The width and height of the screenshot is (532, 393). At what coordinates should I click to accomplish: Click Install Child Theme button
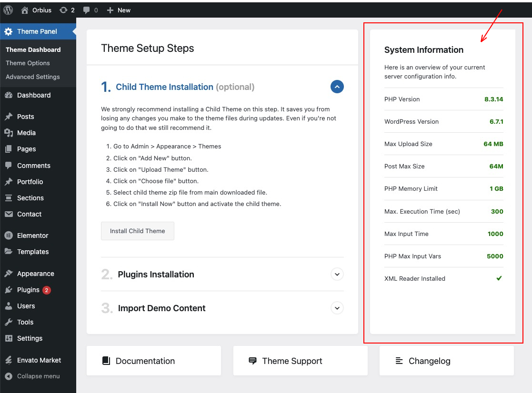138,231
